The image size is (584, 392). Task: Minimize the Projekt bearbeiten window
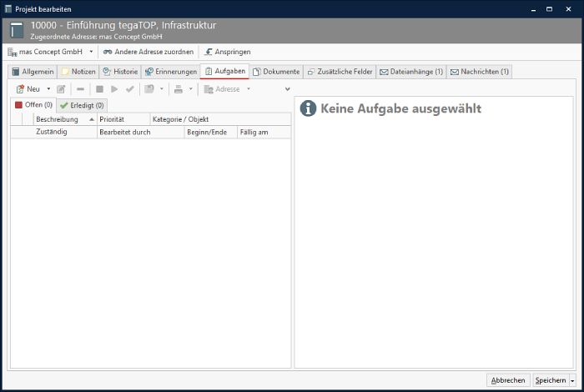(x=533, y=9)
